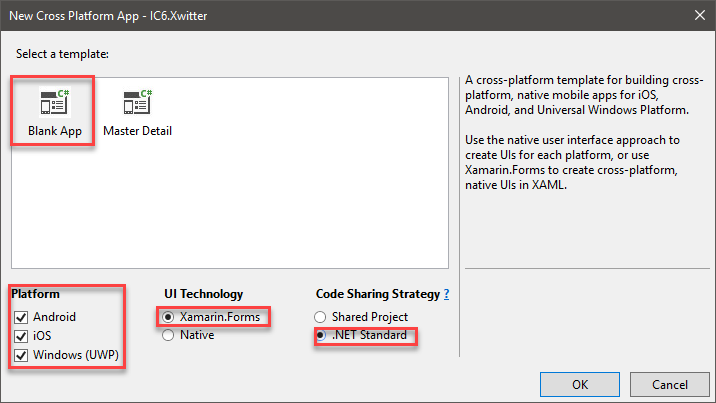Toggle the Android platform checkbox

pos(21,317)
